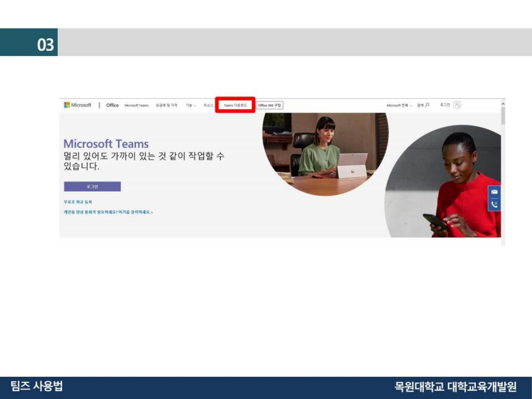Click the Microsoft Teams heading text

(106, 144)
